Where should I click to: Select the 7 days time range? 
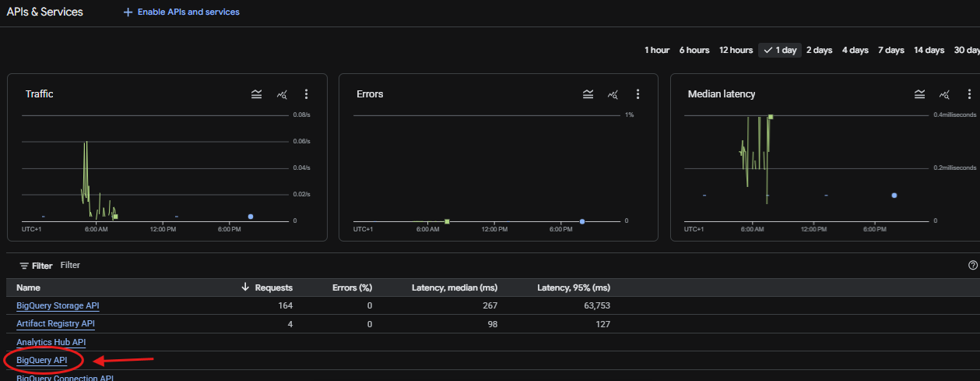(x=891, y=50)
